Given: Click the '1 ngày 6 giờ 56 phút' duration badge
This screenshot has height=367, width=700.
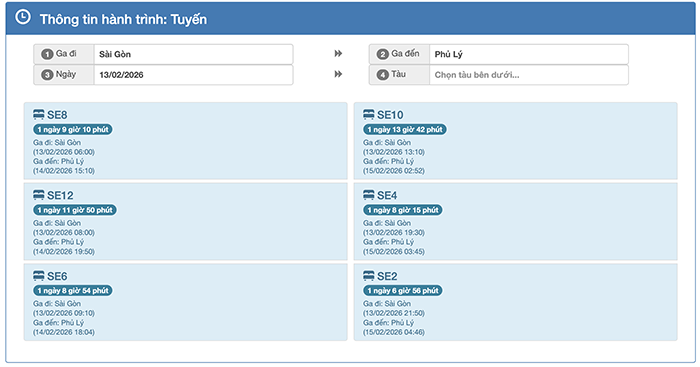Looking at the screenshot, I should [x=403, y=291].
